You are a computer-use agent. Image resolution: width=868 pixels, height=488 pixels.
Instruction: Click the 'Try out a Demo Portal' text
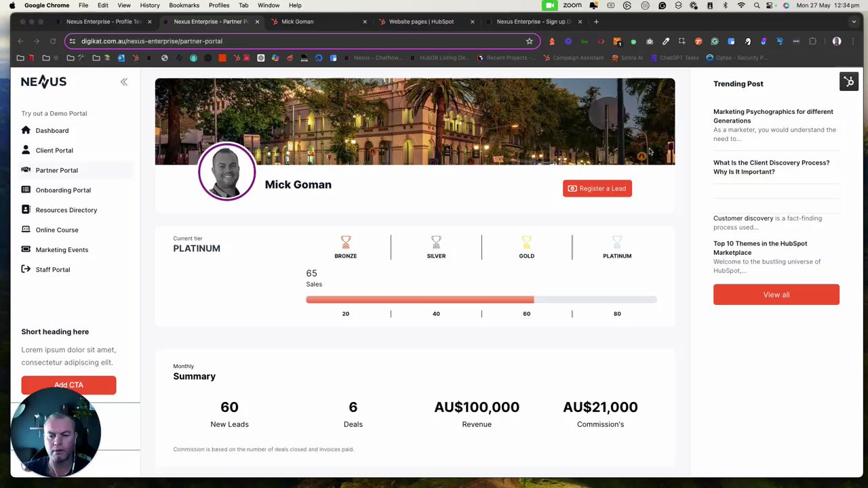[x=54, y=114]
